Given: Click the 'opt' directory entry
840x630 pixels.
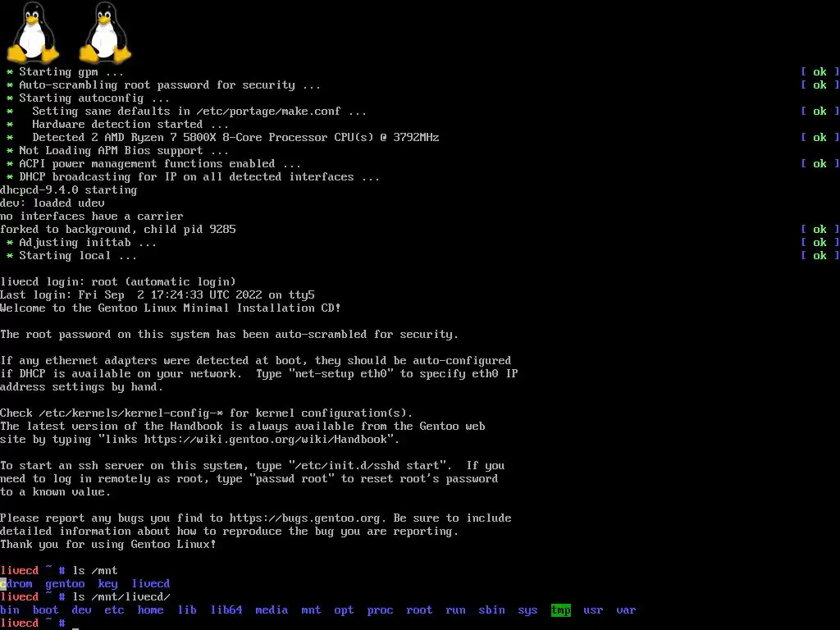Looking at the screenshot, I should 344,609.
